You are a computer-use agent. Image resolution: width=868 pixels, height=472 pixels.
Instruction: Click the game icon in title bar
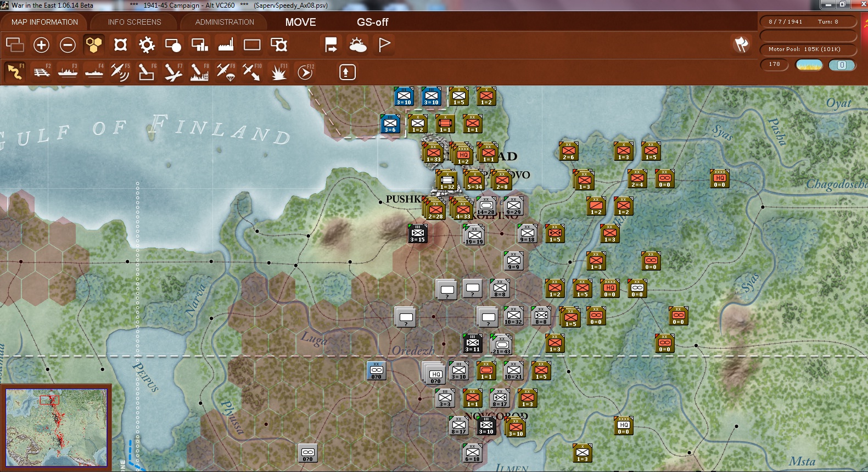[5, 5]
